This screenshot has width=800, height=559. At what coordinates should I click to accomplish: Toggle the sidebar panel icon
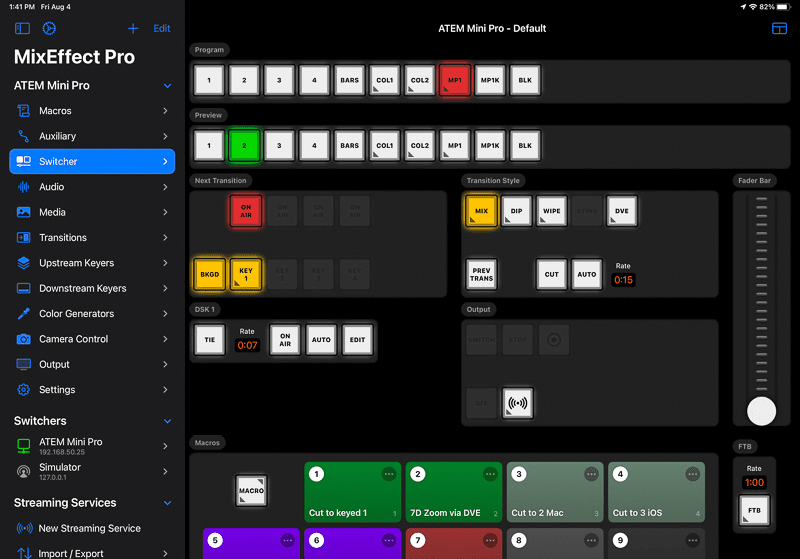click(x=22, y=29)
